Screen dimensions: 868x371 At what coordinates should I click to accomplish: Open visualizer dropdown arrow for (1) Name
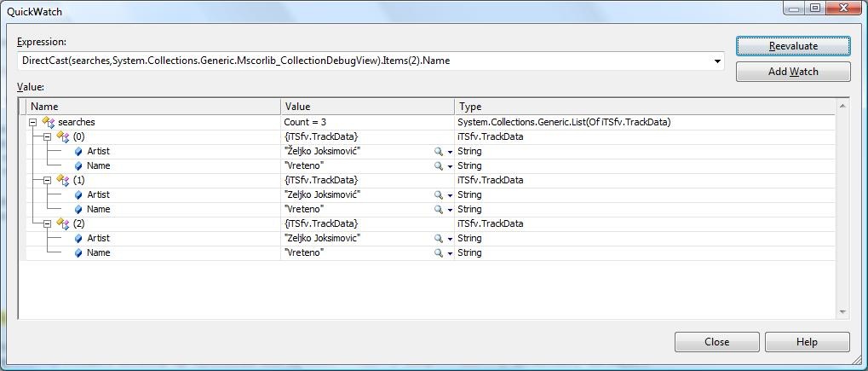pos(450,210)
